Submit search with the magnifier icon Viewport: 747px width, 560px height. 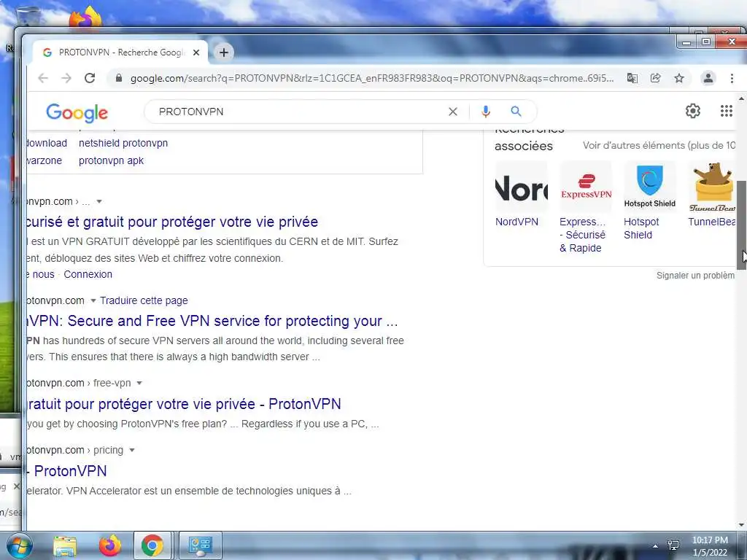pyautogui.click(x=516, y=112)
